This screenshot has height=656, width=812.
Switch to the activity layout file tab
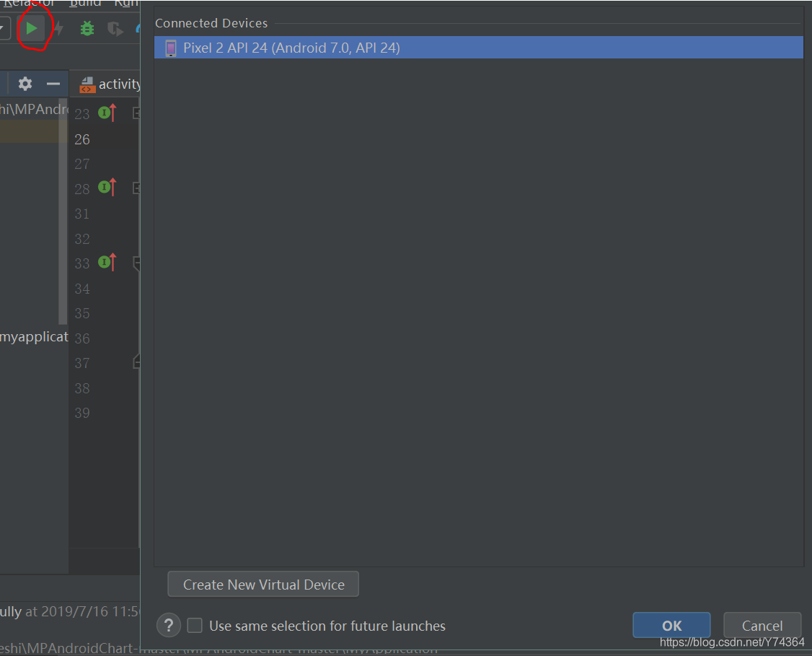pyautogui.click(x=111, y=84)
